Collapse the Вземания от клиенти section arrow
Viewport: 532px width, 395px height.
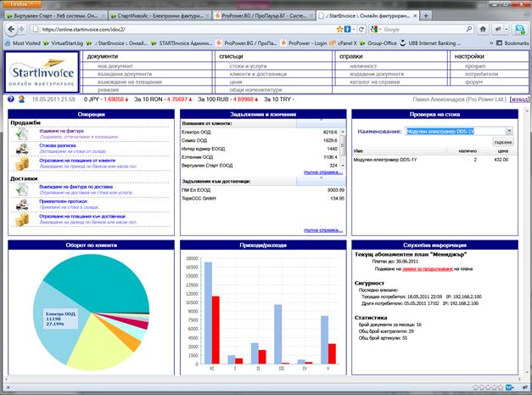321,121
